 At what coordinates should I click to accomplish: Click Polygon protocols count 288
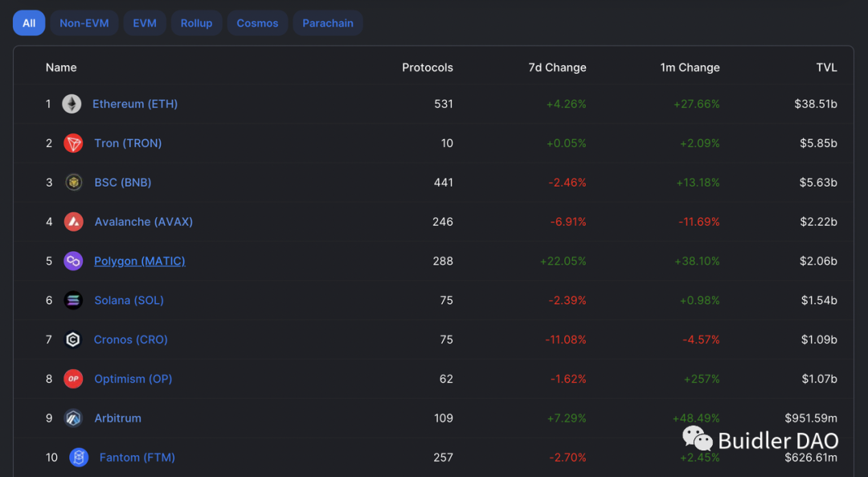(443, 261)
